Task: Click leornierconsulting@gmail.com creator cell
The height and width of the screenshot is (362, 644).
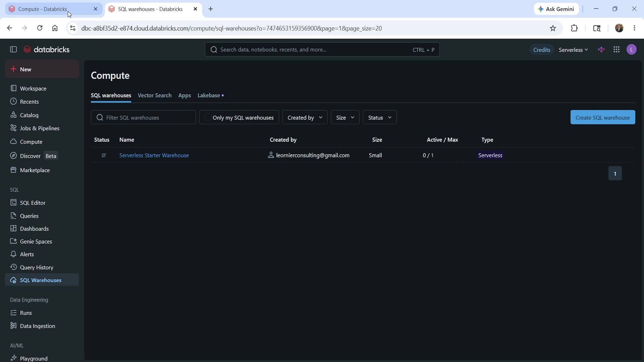Action: click(x=309, y=155)
